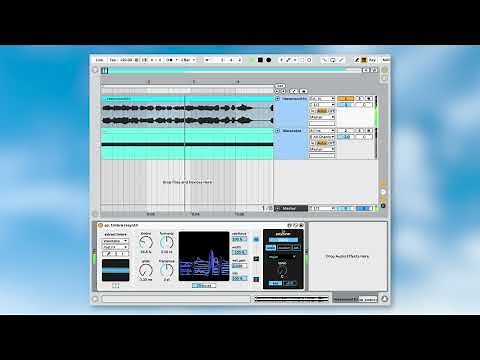Click the Session Record circle icon
480x360 pixels.
pyautogui.click(x=309, y=60)
